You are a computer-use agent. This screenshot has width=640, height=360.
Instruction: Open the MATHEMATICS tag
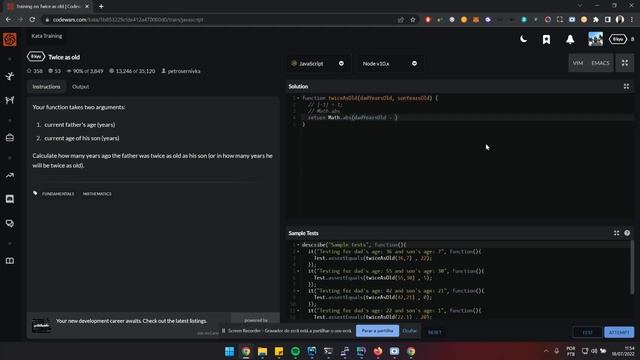[x=97, y=194]
